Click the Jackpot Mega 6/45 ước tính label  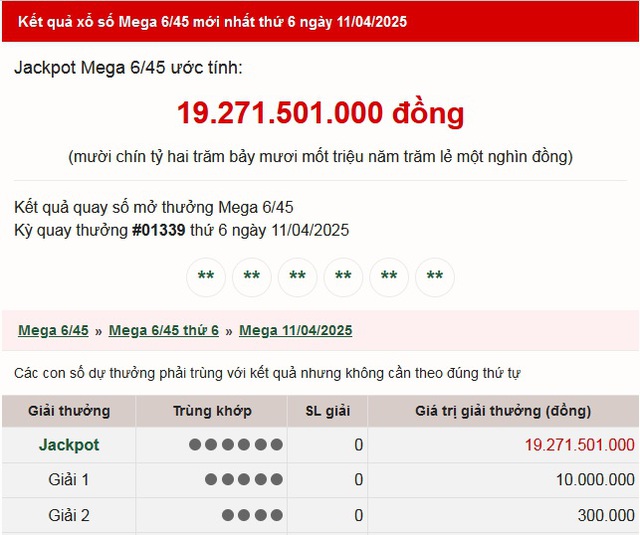tap(128, 68)
